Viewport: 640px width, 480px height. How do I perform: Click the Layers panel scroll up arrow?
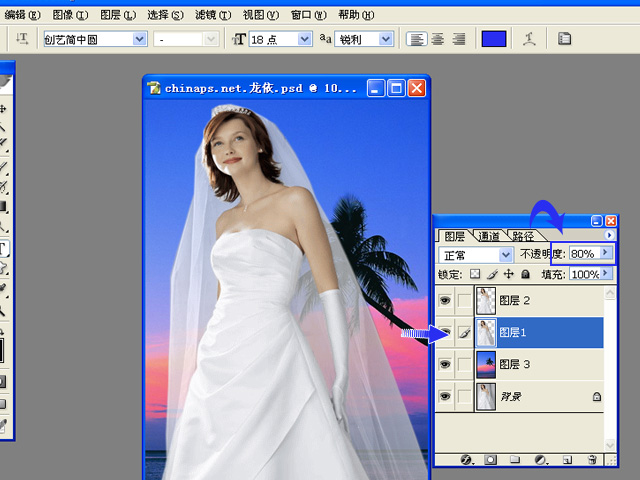[610, 293]
